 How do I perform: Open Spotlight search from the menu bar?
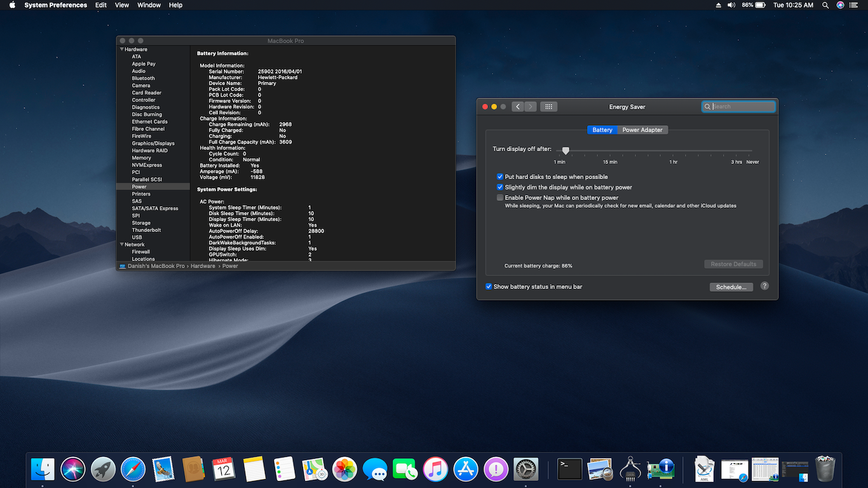coord(825,5)
